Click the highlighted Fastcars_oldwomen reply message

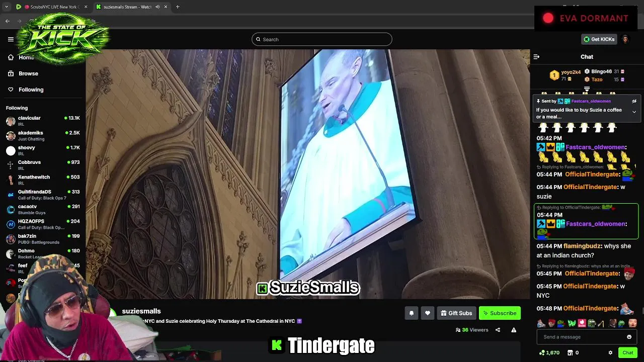click(586, 221)
